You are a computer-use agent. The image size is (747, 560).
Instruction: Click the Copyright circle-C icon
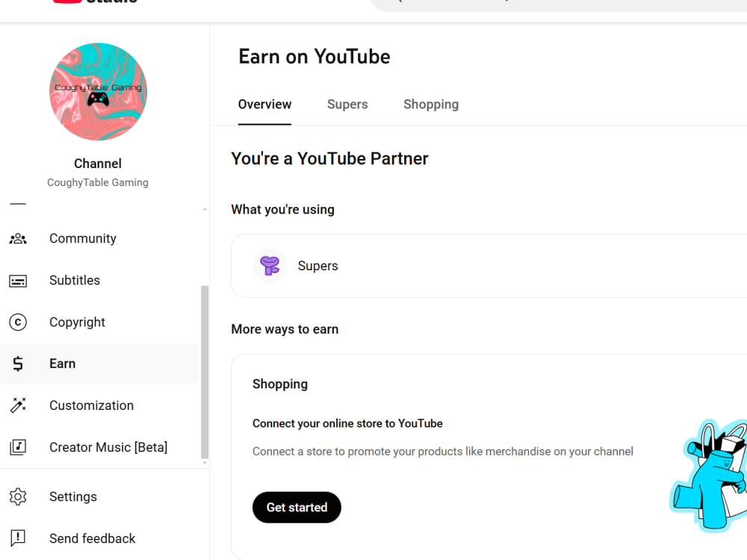click(x=18, y=323)
